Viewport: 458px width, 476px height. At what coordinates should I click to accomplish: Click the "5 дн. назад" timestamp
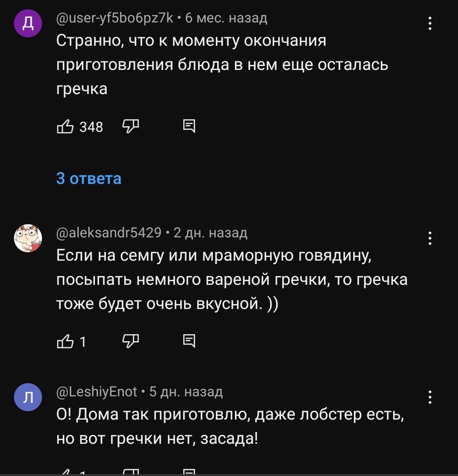(186, 392)
